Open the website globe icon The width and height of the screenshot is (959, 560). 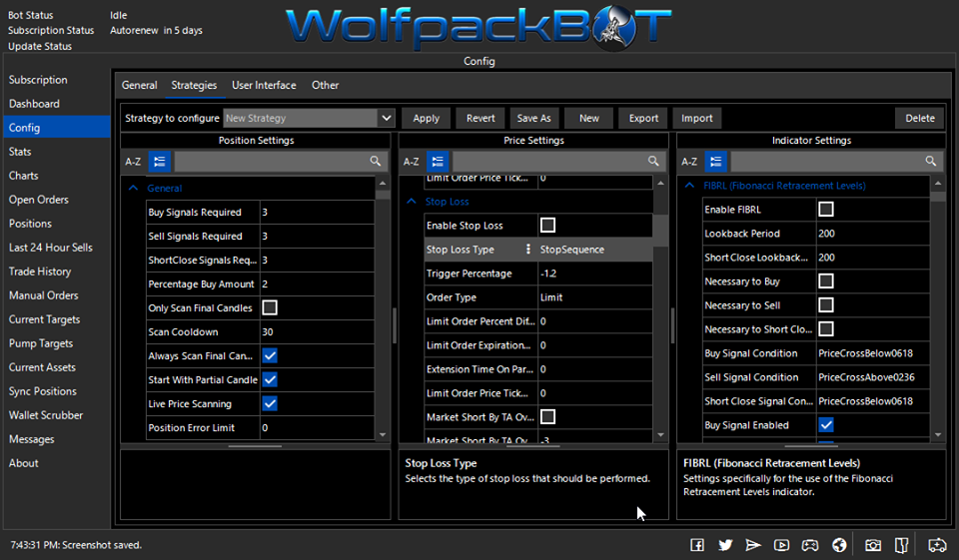coord(840,545)
